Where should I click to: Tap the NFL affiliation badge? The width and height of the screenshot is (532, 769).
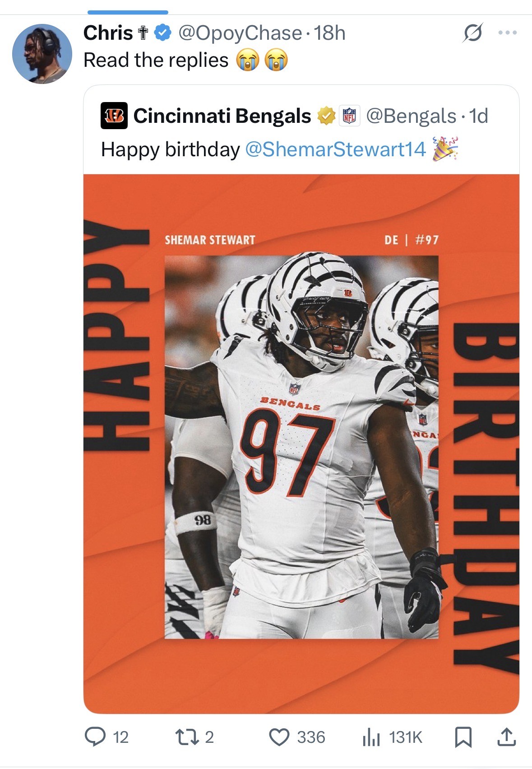pos(349,116)
